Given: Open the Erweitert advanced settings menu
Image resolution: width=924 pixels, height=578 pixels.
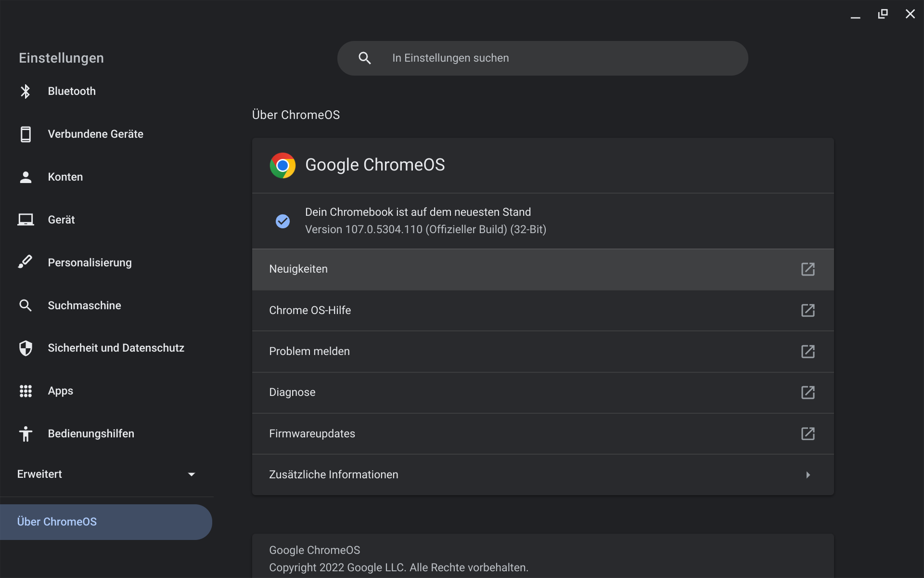Looking at the screenshot, I should (x=40, y=474).
